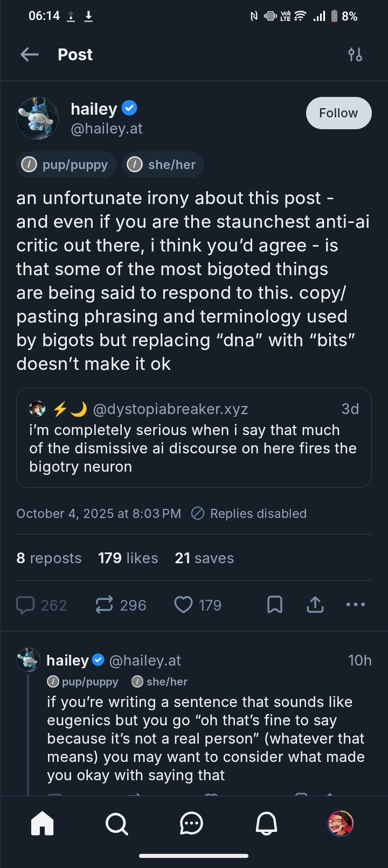This screenshot has width=388, height=868.
Task: Tap the she/her label badge
Action: [x=163, y=164]
